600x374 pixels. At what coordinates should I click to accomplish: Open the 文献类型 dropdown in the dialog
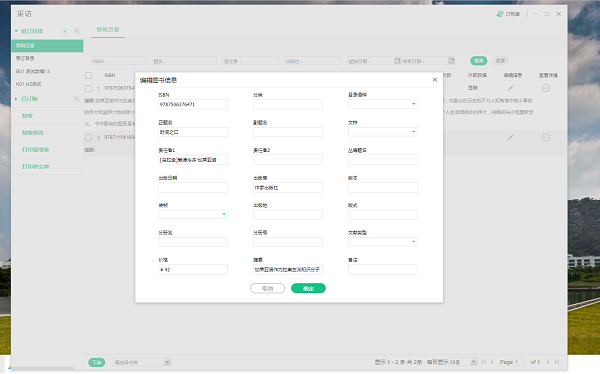[x=383, y=242]
